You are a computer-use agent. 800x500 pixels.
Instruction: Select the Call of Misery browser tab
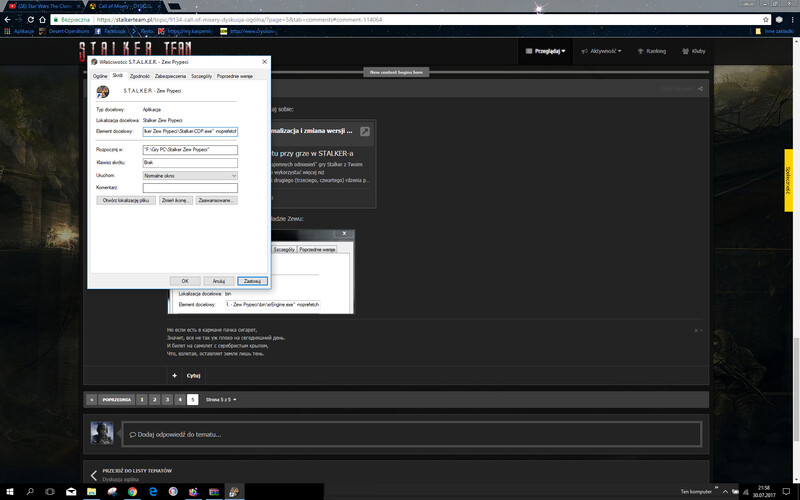click(x=124, y=6)
